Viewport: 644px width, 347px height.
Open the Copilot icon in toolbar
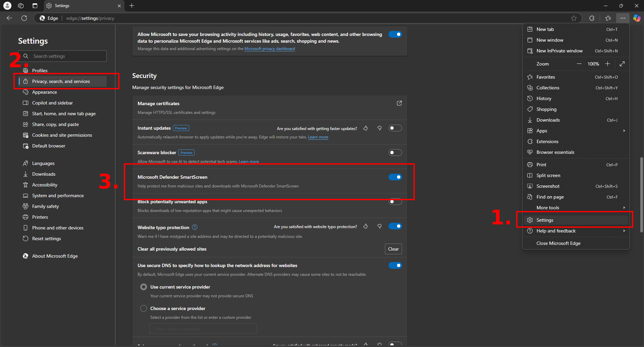[637, 18]
